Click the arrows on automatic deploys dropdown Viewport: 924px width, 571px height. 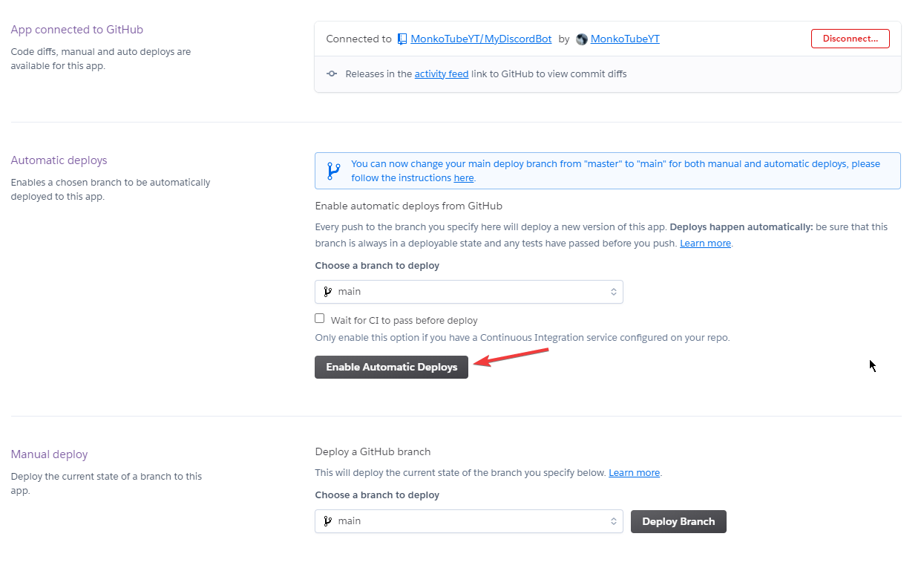[x=614, y=292]
